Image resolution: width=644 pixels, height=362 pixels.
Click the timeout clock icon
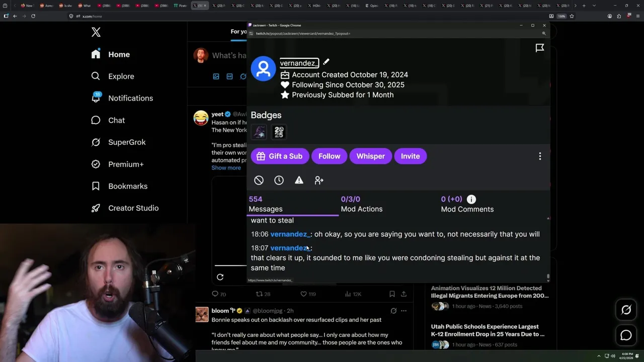pos(279,180)
